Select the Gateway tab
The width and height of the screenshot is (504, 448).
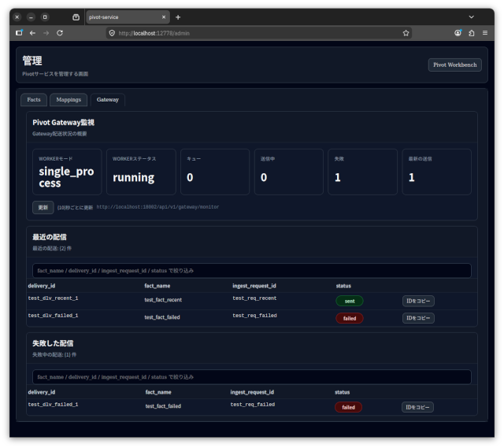tap(107, 100)
